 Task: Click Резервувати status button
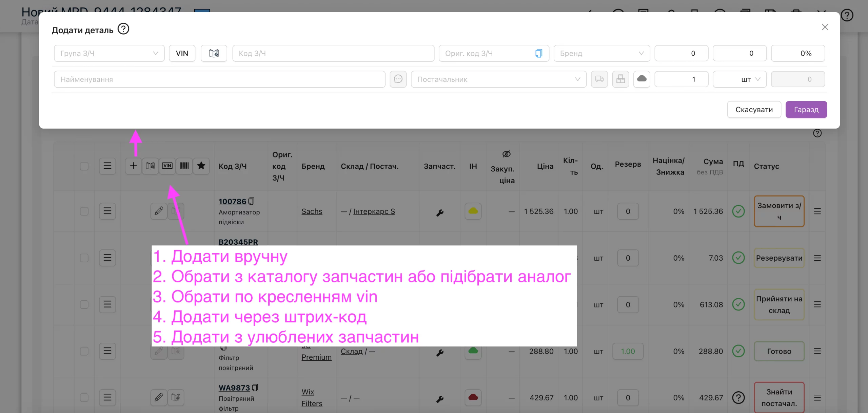[779, 258]
